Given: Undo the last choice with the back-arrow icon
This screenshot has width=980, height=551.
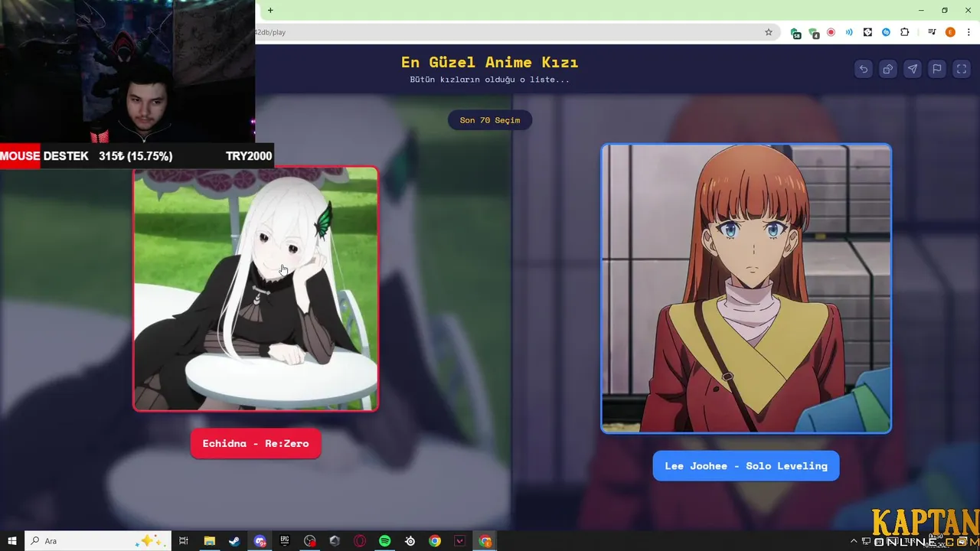Looking at the screenshot, I should coord(864,69).
